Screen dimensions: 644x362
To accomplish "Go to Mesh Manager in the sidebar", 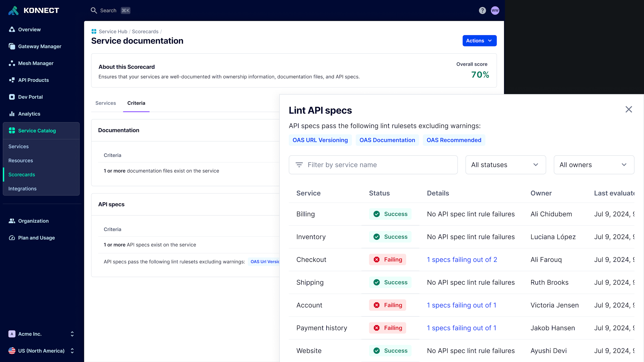I will [36, 63].
